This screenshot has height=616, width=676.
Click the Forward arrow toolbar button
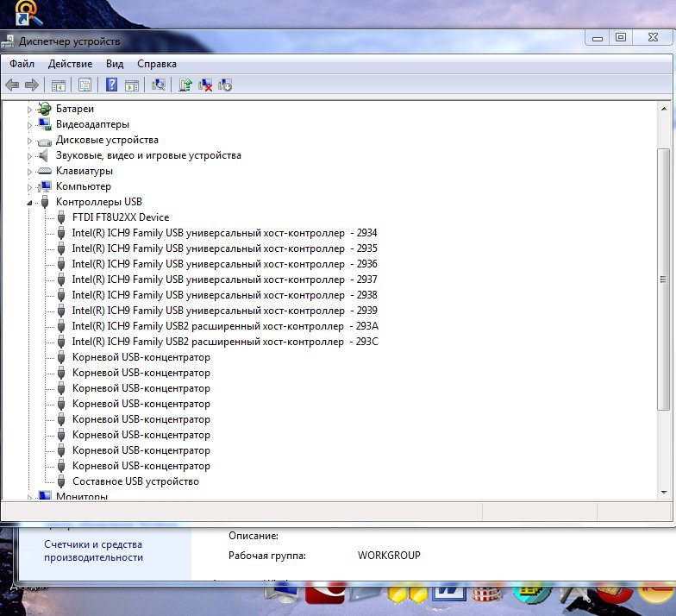click(x=31, y=85)
